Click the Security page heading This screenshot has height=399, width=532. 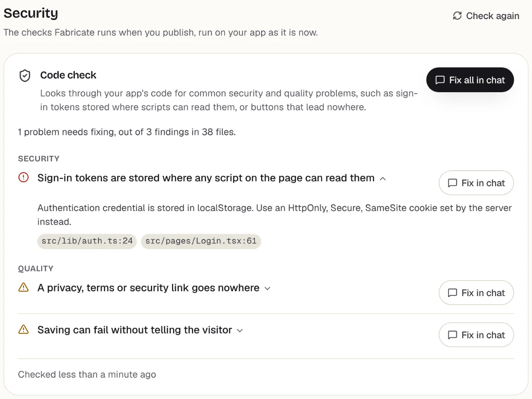click(31, 13)
